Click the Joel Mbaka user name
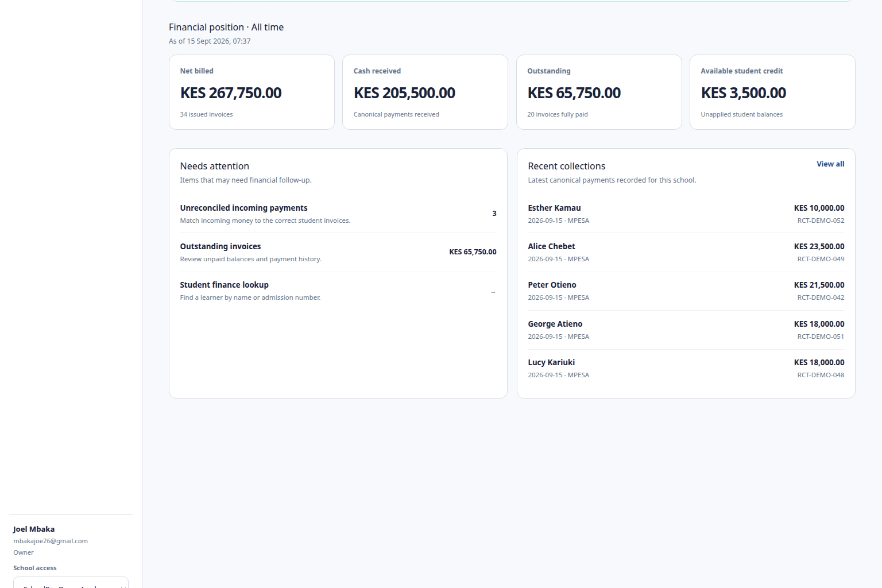 [x=34, y=529]
